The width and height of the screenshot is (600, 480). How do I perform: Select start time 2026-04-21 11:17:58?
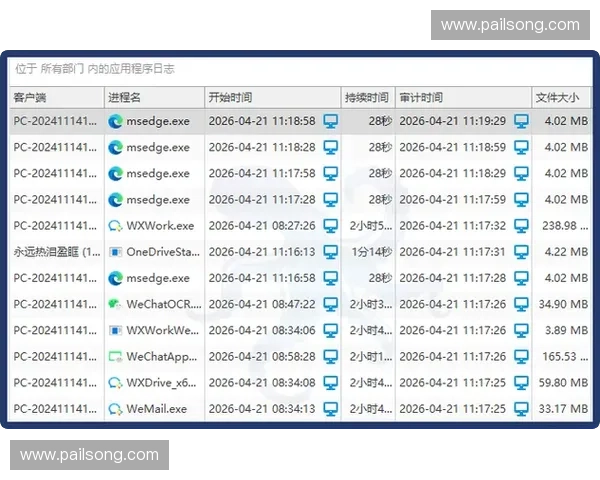[x=262, y=174]
